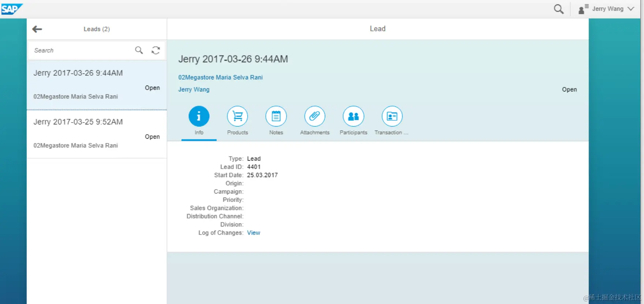Click the Notes tab label
This screenshot has height=304, width=644.
[x=276, y=133]
